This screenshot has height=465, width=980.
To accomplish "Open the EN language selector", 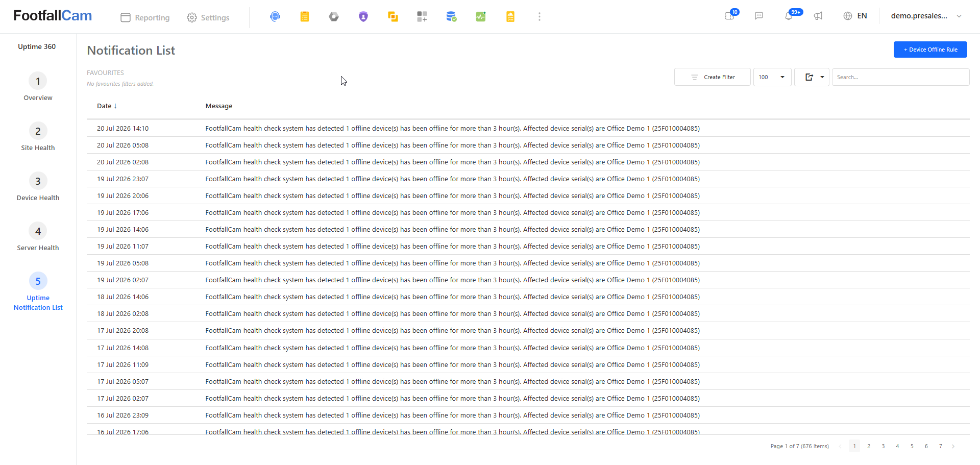I will pyautogui.click(x=862, y=16).
